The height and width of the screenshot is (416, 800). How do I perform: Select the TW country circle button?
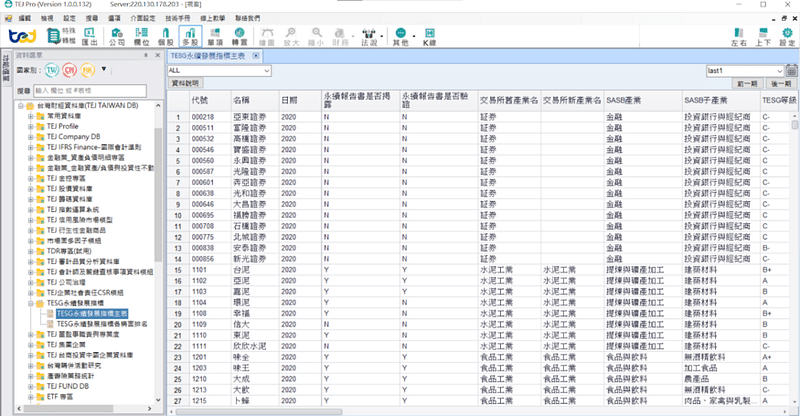[52, 71]
